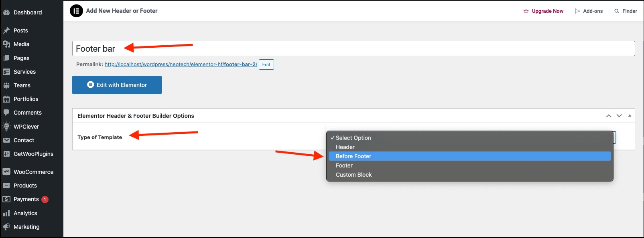Open the Portfolios menu item
Viewport: 644px width, 238px height.
[x=26, y=99]
